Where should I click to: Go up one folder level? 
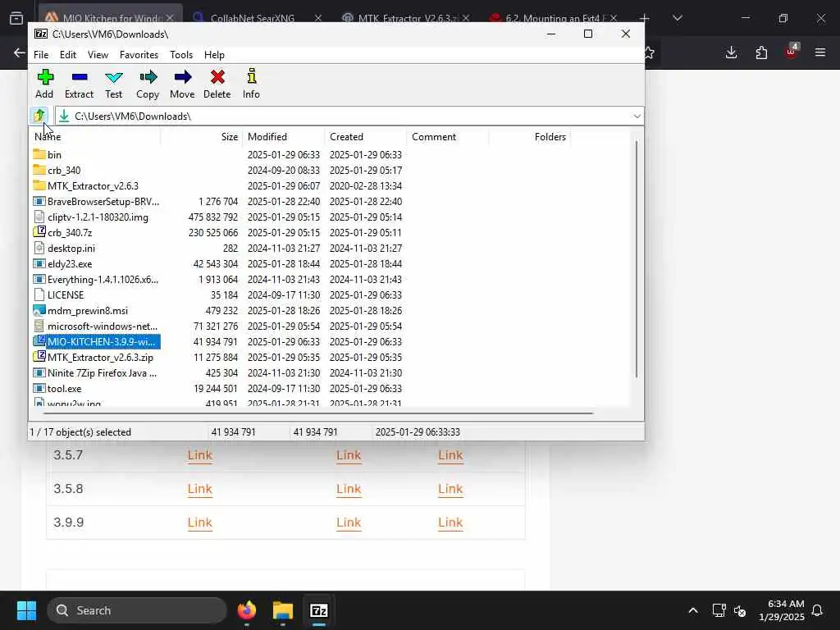[39, 116]
